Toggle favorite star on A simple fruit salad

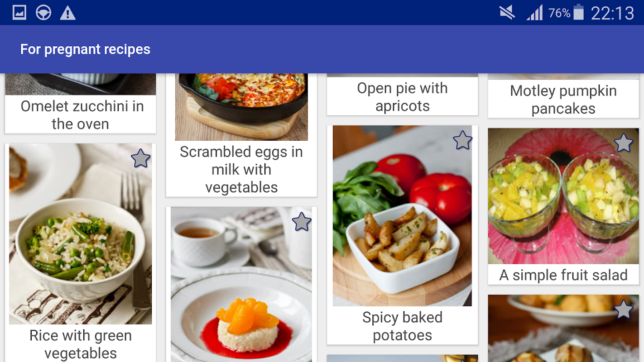click(624, 143)
